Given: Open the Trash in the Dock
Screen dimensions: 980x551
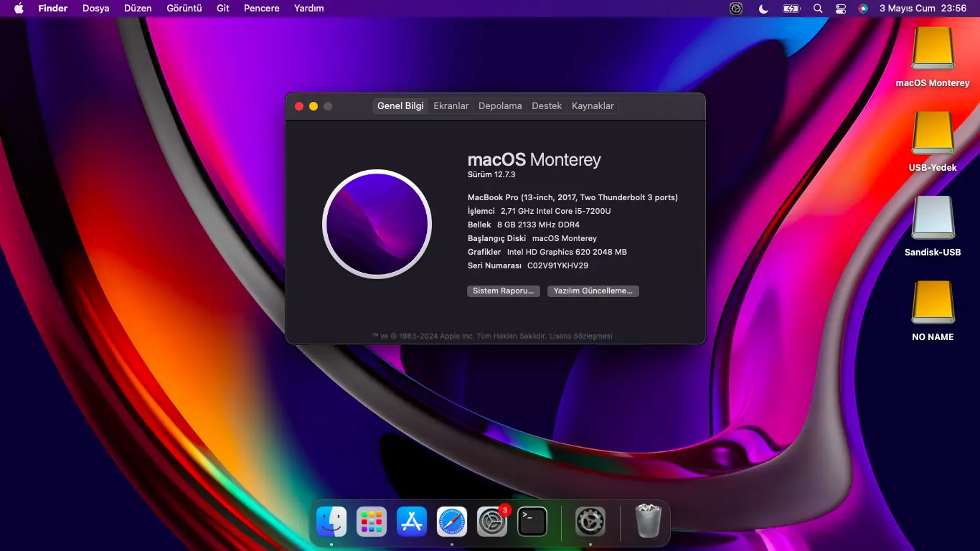Looking at the screenshot, I should click(649, 521).
